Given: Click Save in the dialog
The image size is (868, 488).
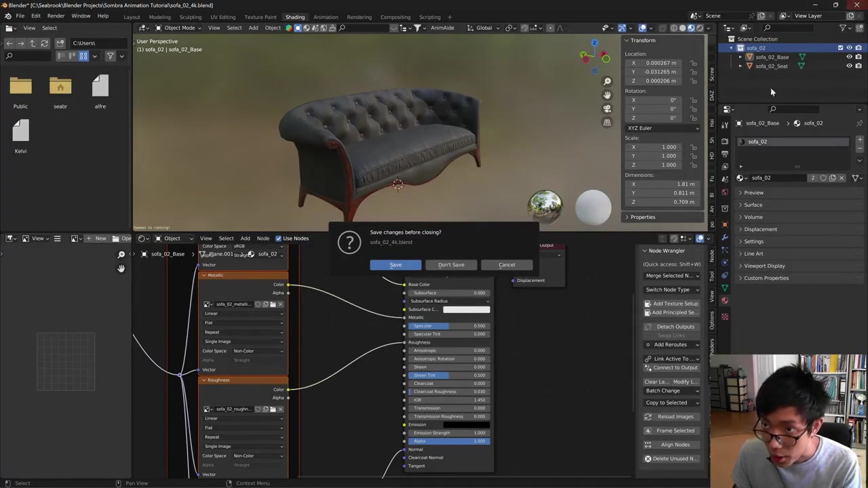Looking at the screenshot, I should (x=395, y=265).
